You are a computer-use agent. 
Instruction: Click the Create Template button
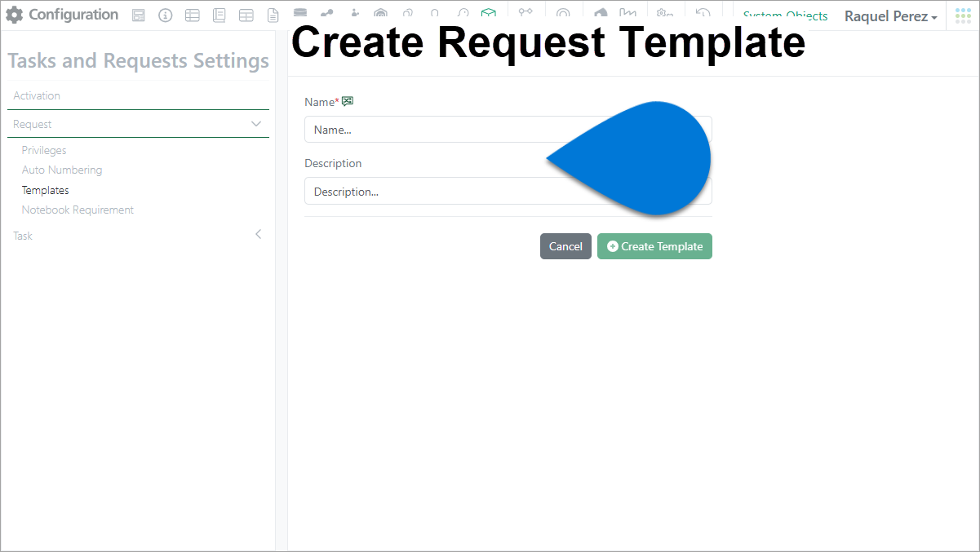point(654,246)
